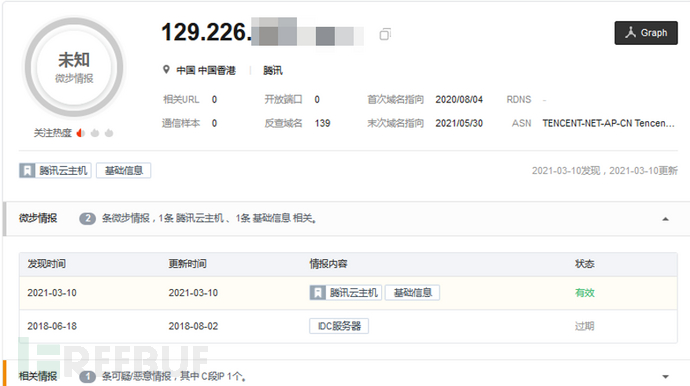Click the 中国 中国香港 location text

206,70
